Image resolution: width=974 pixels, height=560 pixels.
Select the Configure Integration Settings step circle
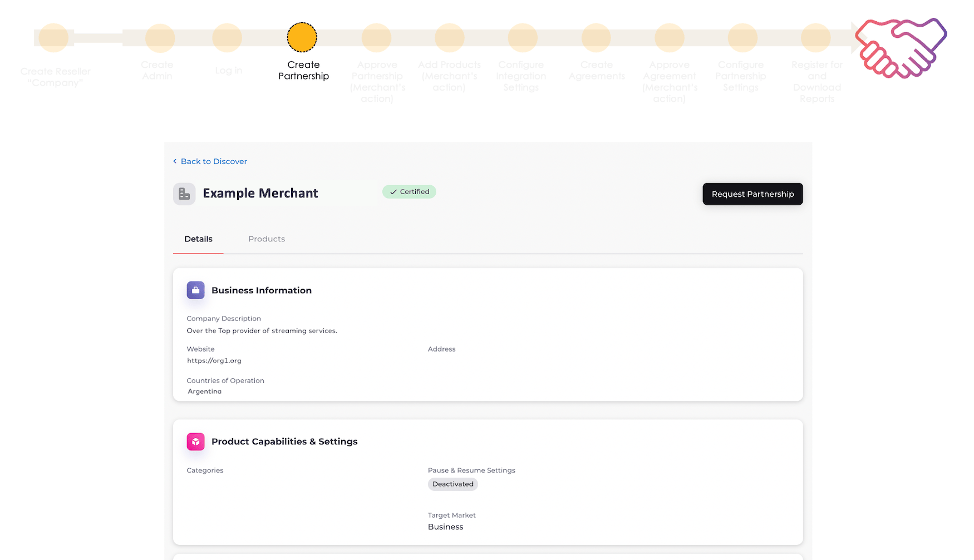pyautogui.click(x=523, y=38)
